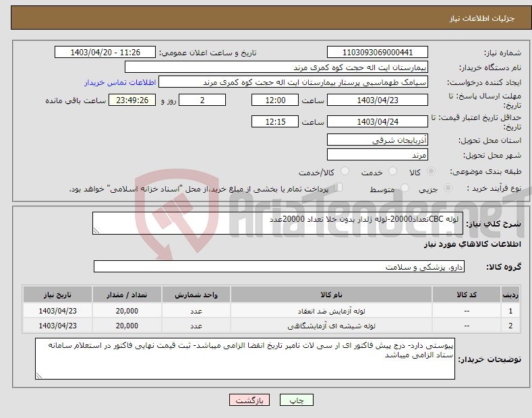Click the remaining days field showing 2
Image resolution: width=532 pixels, height=418 pixels.
click(x=202, y=100)
